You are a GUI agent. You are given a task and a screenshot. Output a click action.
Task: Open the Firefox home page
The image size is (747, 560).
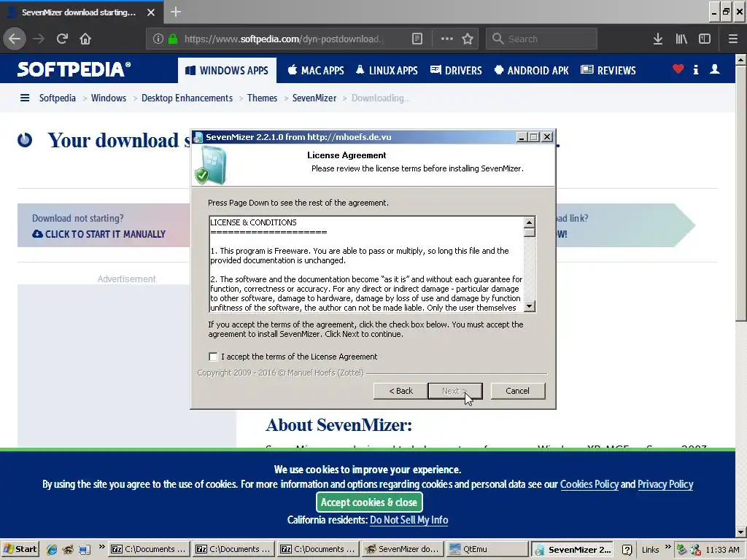coord(85,39)
